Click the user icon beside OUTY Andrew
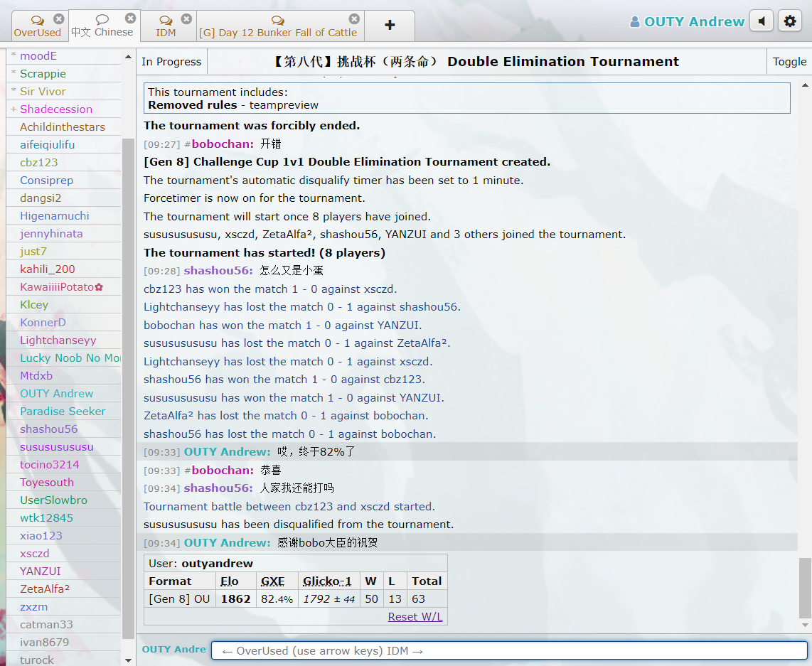Image resolution: width=812 pixels, height=666 pixels. tap(635, 22)
